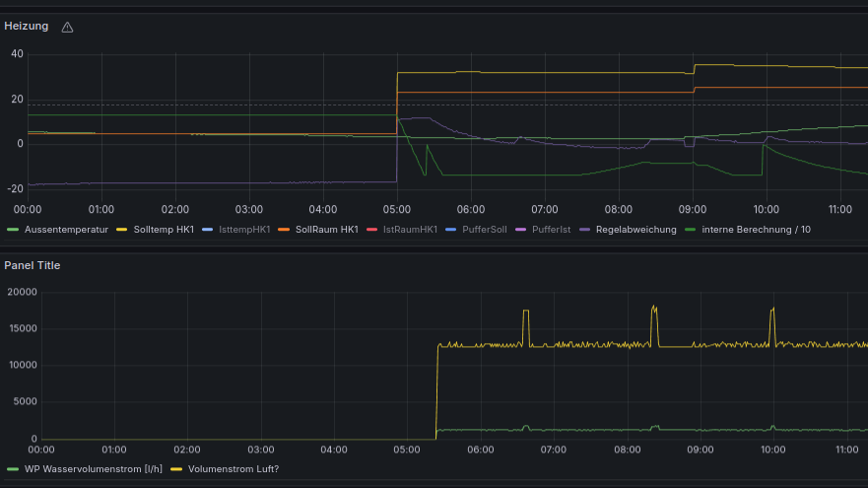The height and width of the screenshot is (488, 868).
Task: Toggle Aussentemperatur series in legend
Action: click(x=66, y=230)
